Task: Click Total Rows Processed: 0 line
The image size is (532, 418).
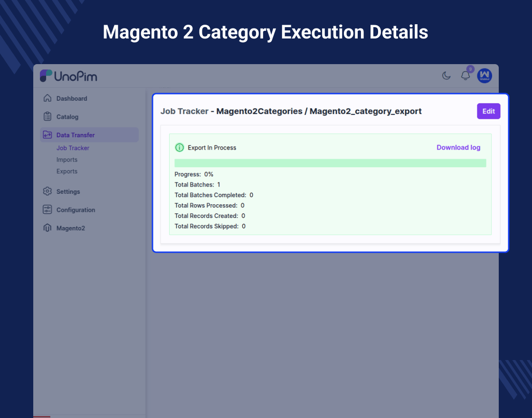Action: click(209, 205)
